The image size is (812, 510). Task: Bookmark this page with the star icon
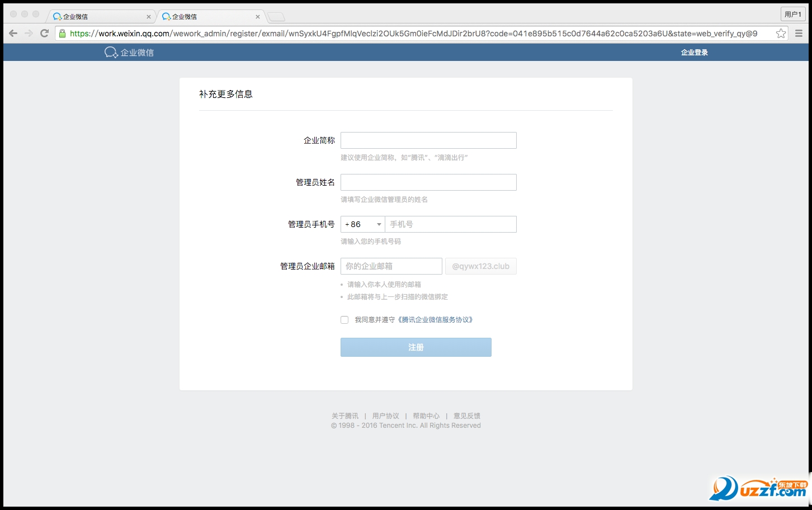click(x=781, y=34)
